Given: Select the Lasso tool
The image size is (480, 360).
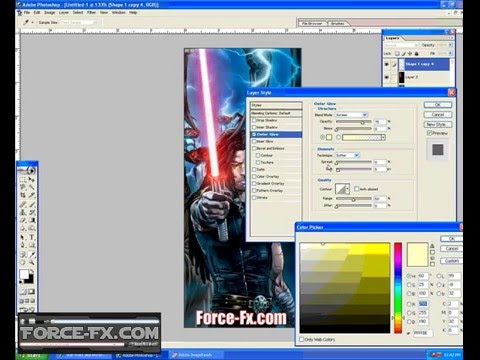Looking at the screenshot, I should [23, 187].
